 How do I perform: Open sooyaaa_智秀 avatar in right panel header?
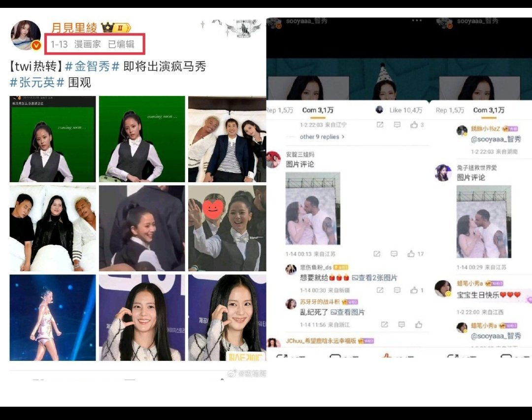445,23
